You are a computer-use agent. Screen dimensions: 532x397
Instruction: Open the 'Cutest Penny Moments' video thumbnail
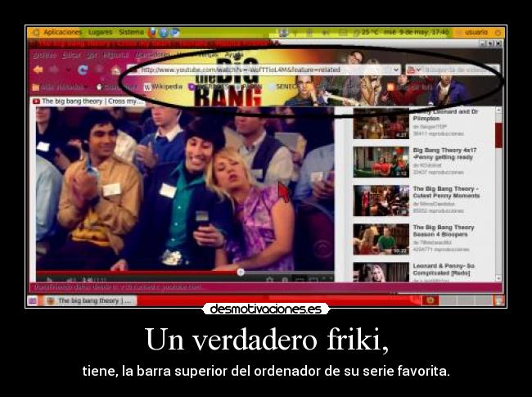381,201
